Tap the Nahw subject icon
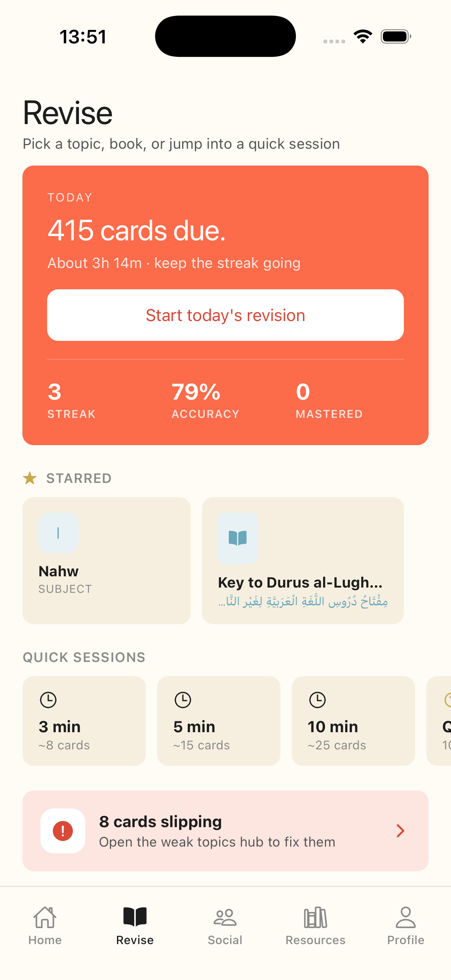The width and height of the screenshot is (451, 980). [58, 533]
